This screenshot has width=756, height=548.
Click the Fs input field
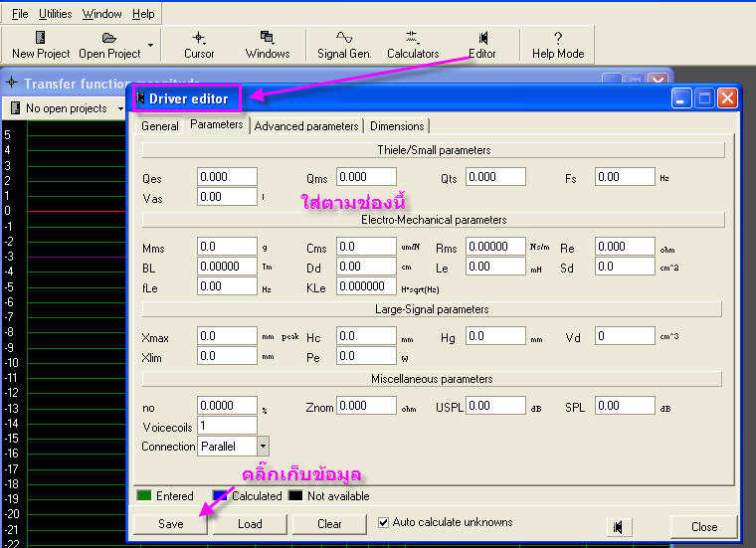pyautogui.click(x=625, y=177)
